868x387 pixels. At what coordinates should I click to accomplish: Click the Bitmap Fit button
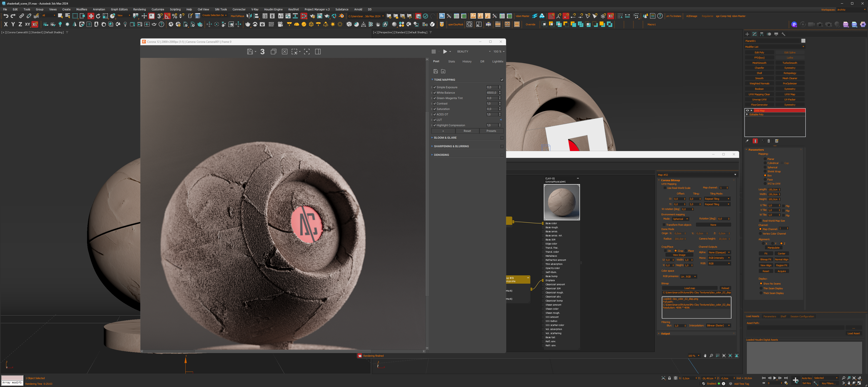pos(766,260)
